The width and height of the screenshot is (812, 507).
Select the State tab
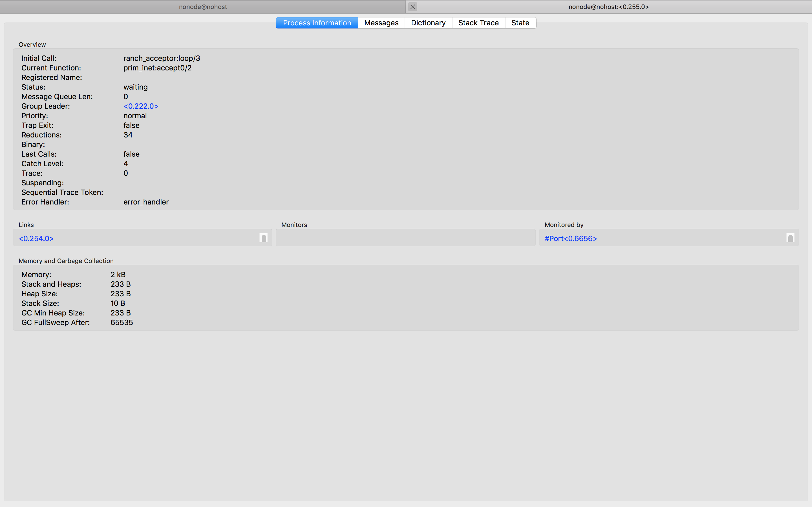coord(520,23)
